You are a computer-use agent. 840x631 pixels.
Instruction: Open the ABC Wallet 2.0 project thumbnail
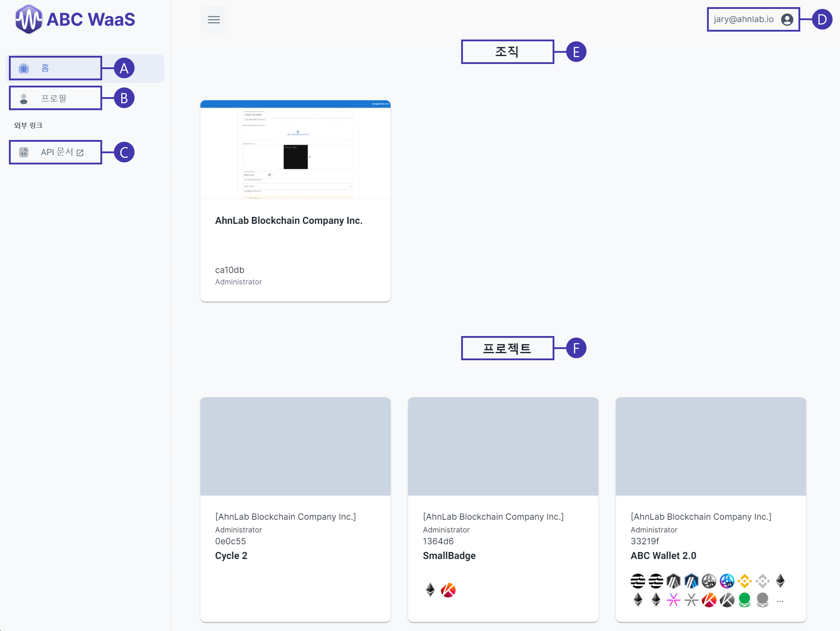click(x=711, y=446)
